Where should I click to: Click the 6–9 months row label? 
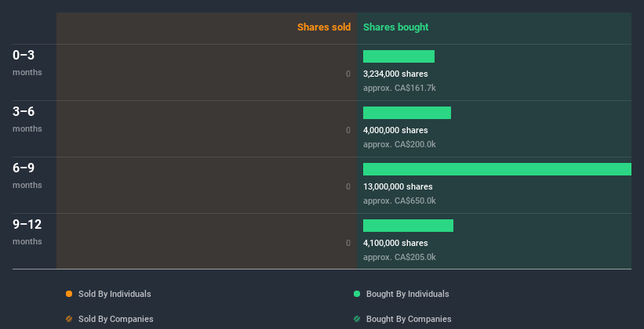(27, 175)
